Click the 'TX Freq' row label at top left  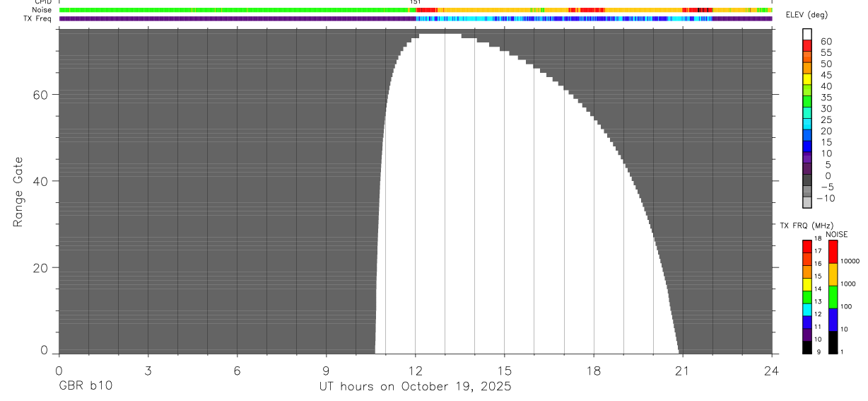coord(37,18)
